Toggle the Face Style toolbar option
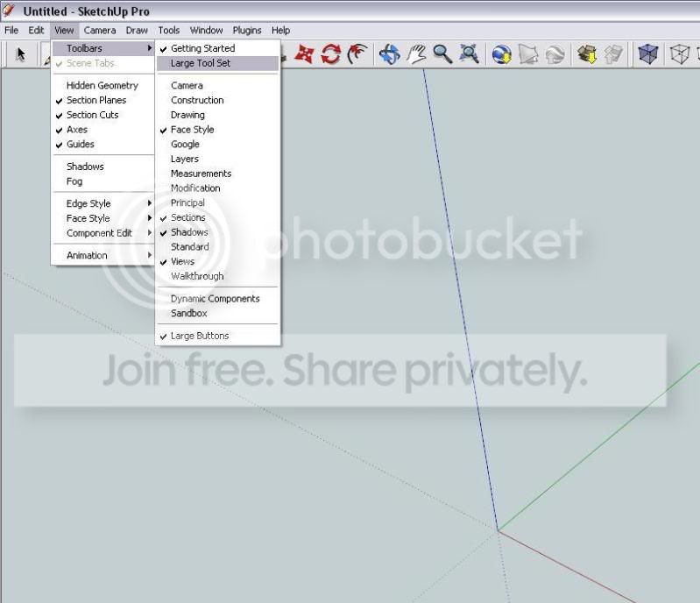700x603 pixels. [x=218, y=130]
